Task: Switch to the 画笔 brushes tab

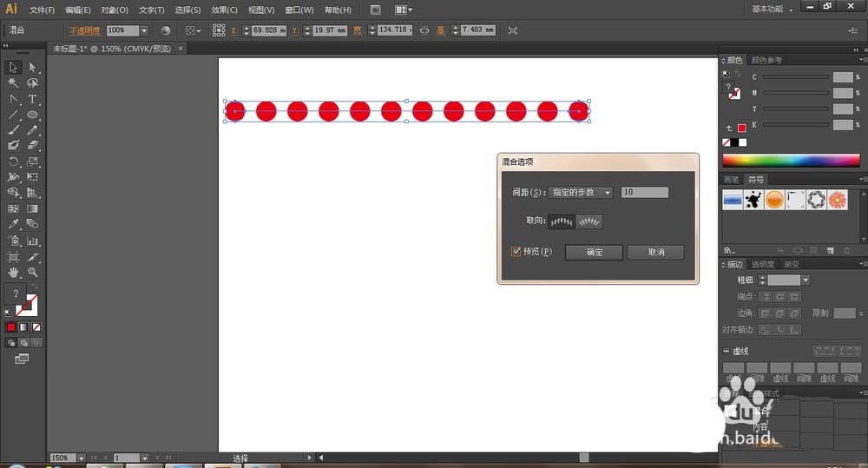Action: pos(731,180)
